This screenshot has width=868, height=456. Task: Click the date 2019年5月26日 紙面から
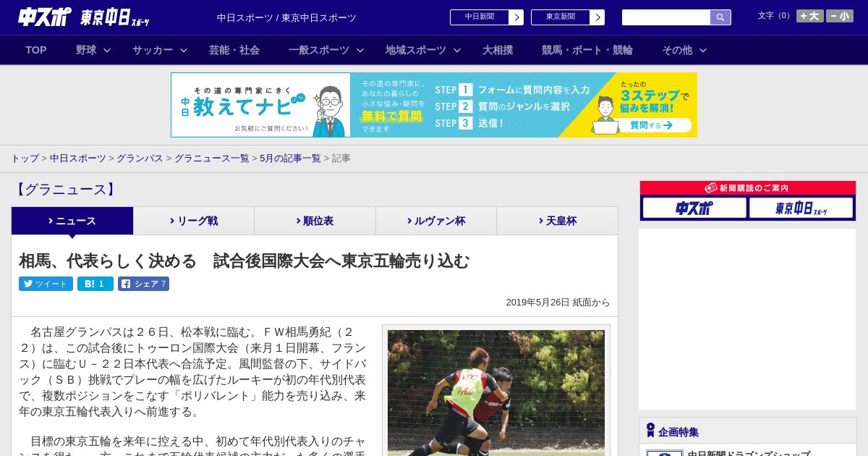pyautogui.click(x=558, y=303)
